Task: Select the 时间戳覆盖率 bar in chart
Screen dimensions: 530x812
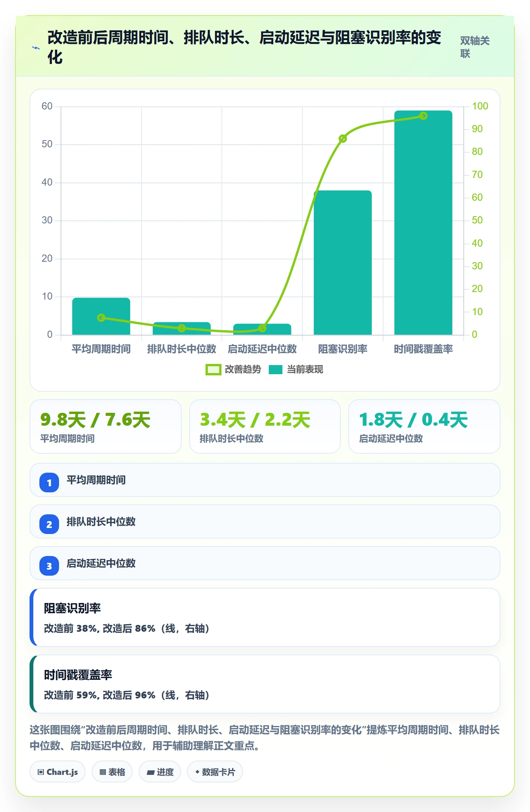Action: point(423,223)
